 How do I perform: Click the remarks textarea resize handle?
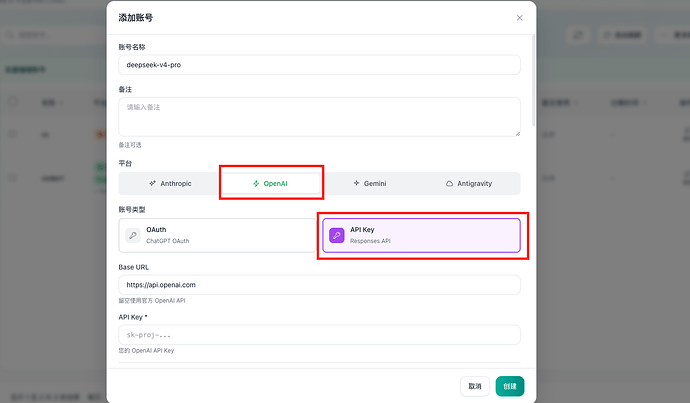pyautogui.click(x=518, y=133)
